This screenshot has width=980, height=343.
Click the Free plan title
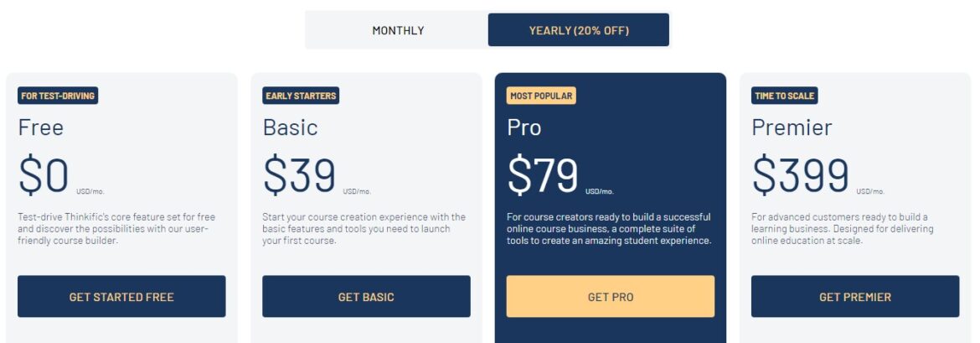[40, 127]
